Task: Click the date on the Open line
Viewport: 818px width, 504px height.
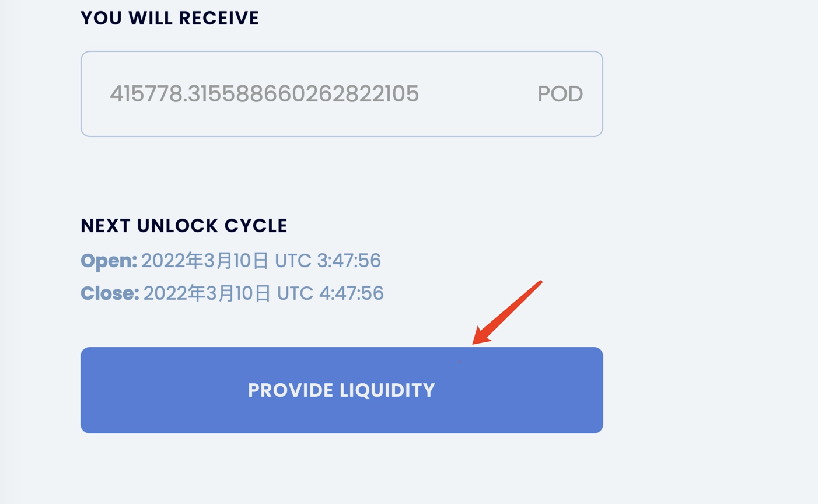Action: coord(205,261)
